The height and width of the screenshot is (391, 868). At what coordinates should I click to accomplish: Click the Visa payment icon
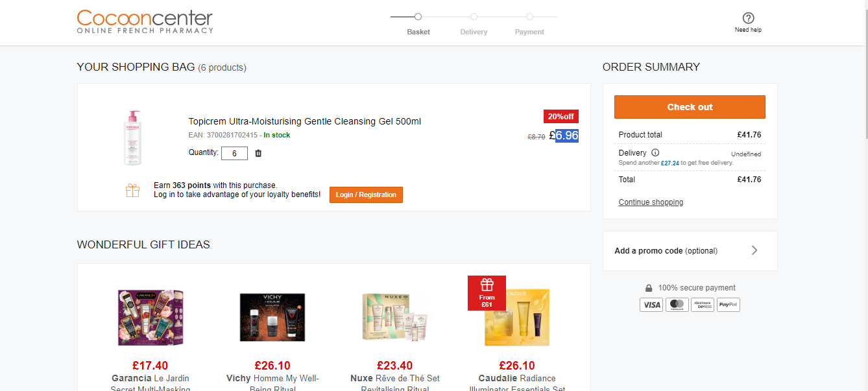pos(651,305)
